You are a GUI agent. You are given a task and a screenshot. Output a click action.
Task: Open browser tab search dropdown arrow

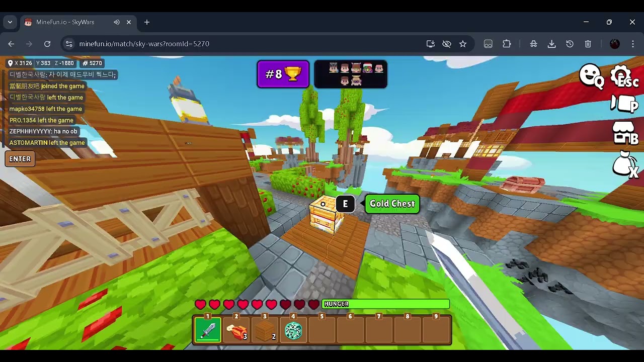(x=10, y=22)
